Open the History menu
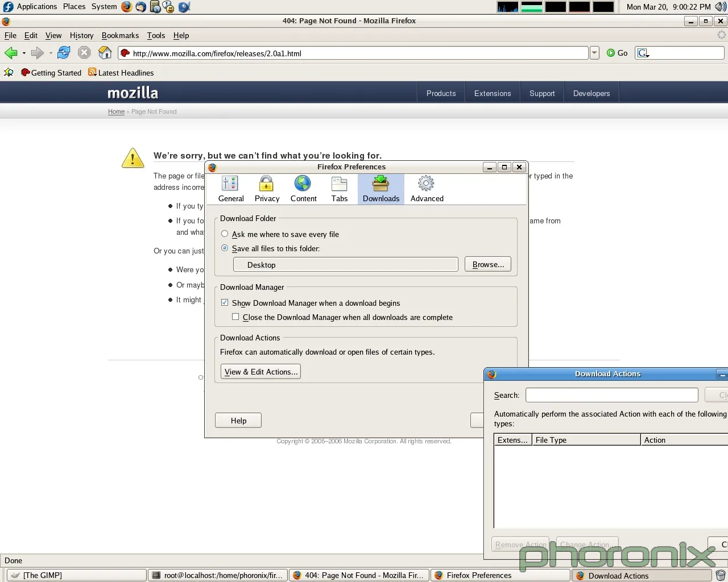The image size is (728, 582). click(81, 35)
